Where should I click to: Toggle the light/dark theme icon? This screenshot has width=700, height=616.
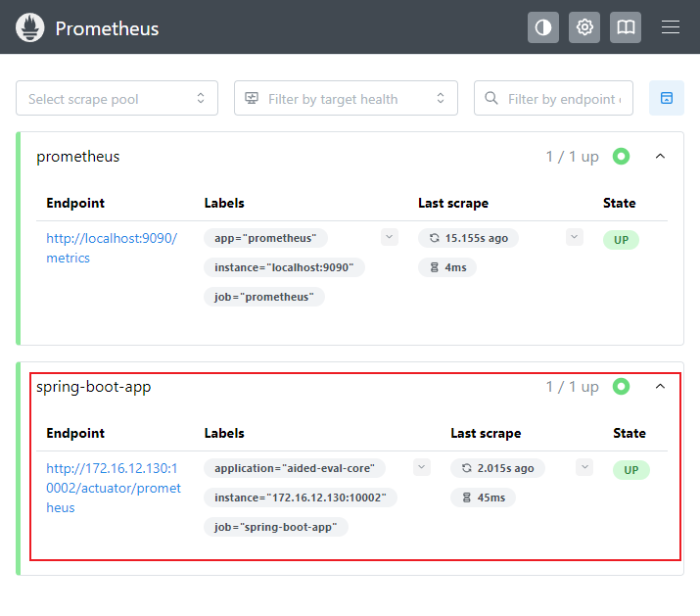pyautogui.click(x=543, y=27)
